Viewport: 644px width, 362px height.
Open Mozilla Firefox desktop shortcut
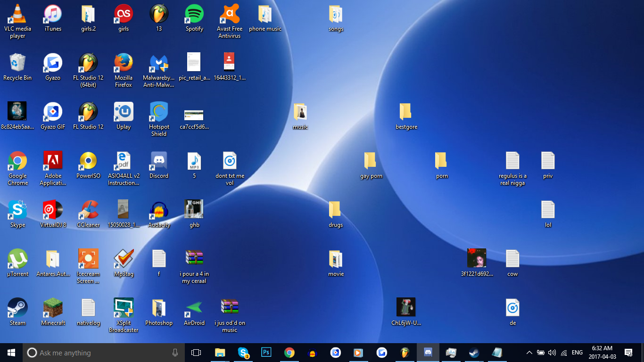click(x=124, y=70)
